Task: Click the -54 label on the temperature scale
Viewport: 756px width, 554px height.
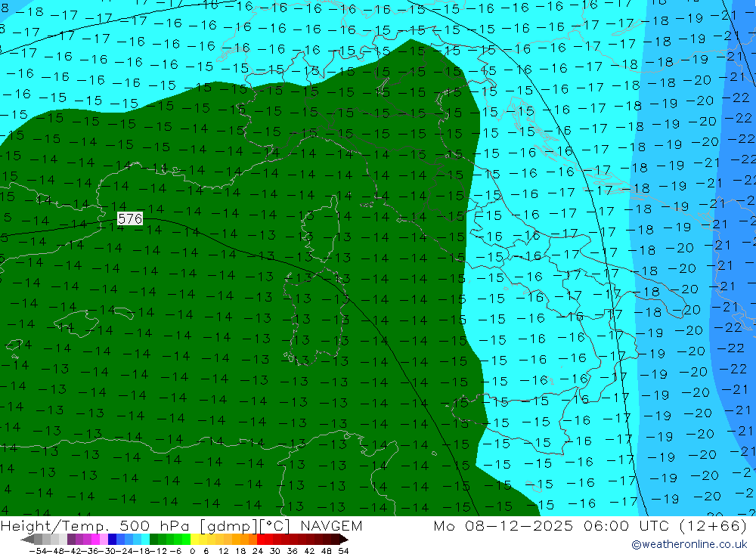Action: (x=38, y=551)
